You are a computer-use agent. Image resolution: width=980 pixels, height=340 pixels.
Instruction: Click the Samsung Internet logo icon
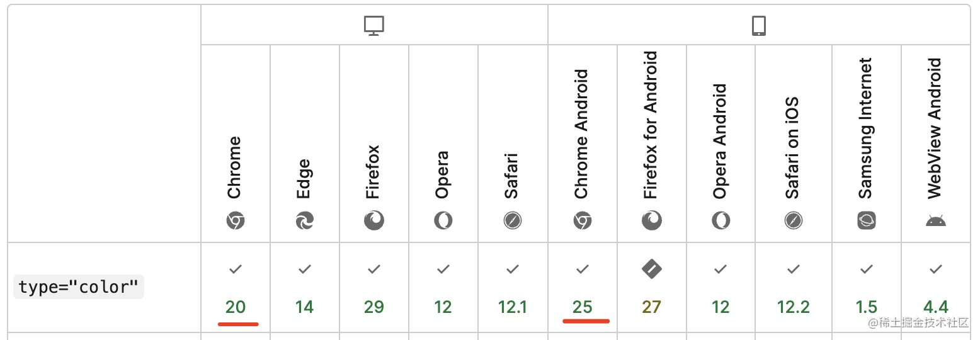coord(867,220)
